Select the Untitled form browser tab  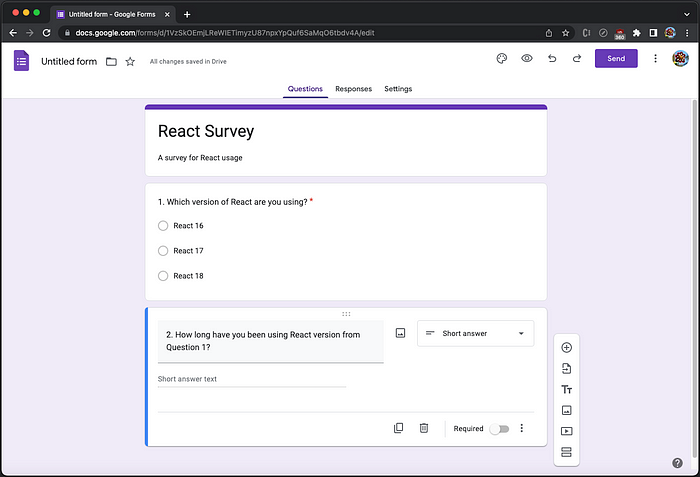click(112, 14)
